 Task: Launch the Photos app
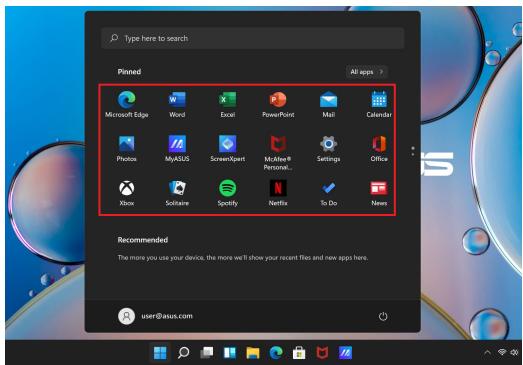click(x=127, y=148)
